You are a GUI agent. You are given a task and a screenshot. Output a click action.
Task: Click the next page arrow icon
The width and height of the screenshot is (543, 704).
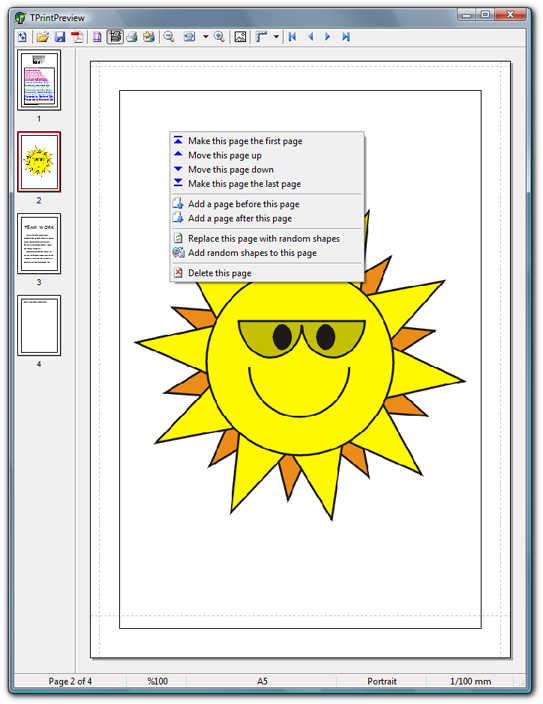tap(328, 37)
